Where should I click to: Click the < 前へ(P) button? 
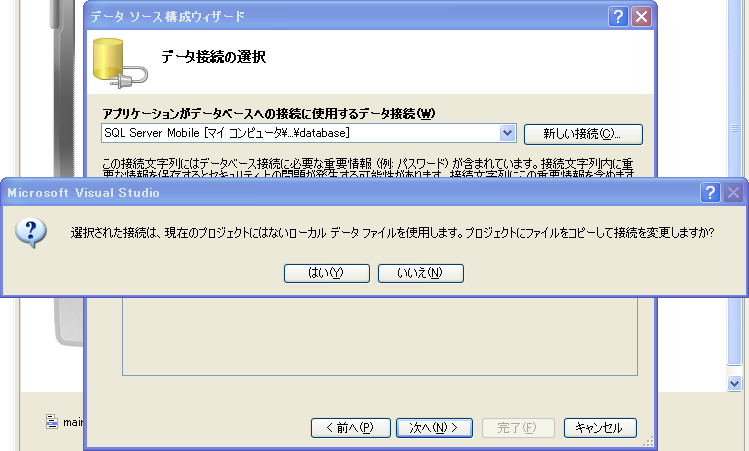click(351, 428)
